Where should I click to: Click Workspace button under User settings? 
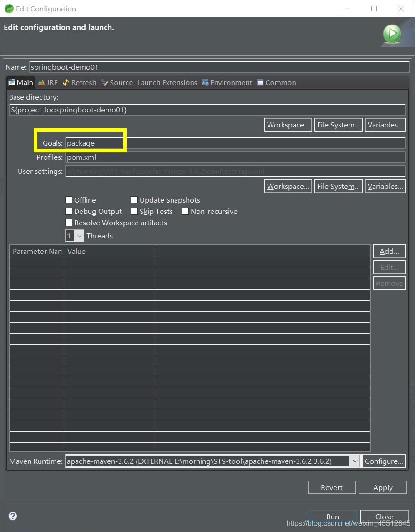288,186
